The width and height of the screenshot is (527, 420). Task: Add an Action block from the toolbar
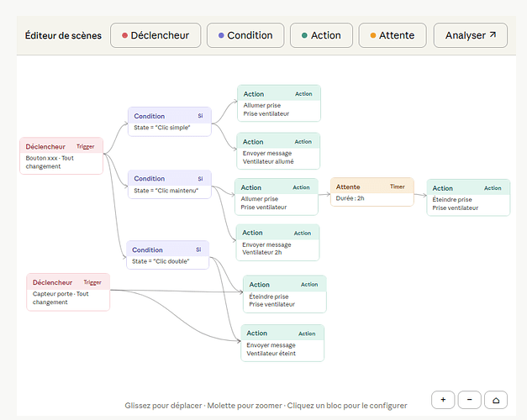(x=320, y=35)
